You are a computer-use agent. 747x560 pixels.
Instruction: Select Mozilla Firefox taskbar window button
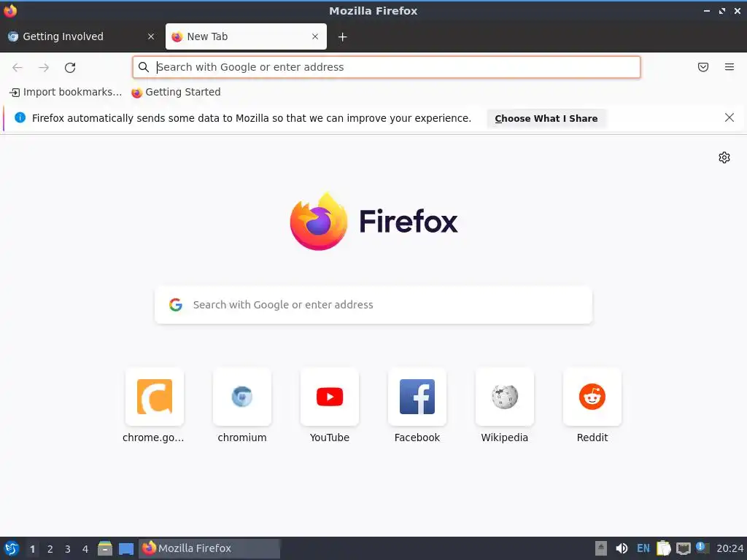209,548
